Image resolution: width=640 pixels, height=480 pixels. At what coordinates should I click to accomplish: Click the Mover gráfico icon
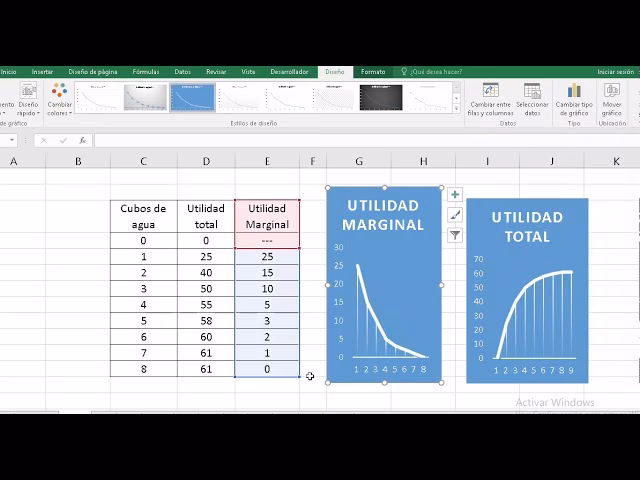pyautogui.click(x=612, y=92)
